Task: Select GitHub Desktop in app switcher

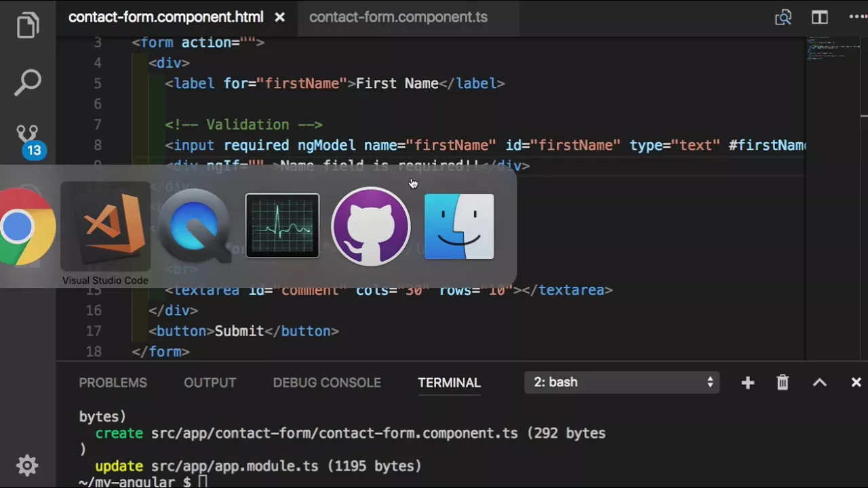Action: coord(371,226)
